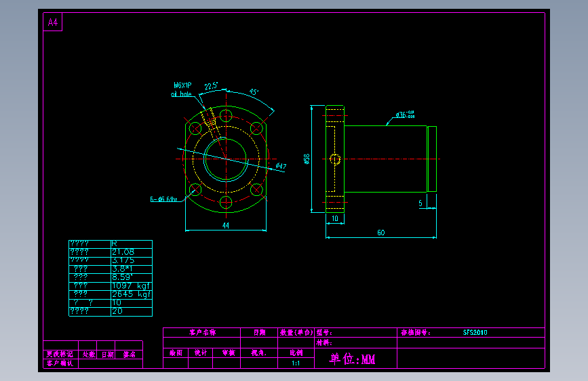The width and height of the screenshot is (588, 381).
Task: Click the 20 value in spec table
Action: [117, 311]
